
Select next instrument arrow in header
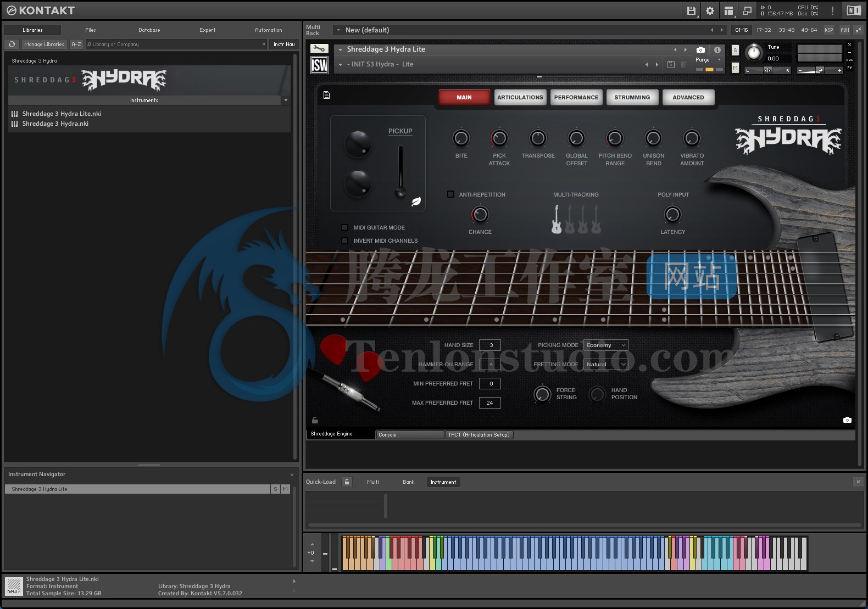(x=685, y=49)
